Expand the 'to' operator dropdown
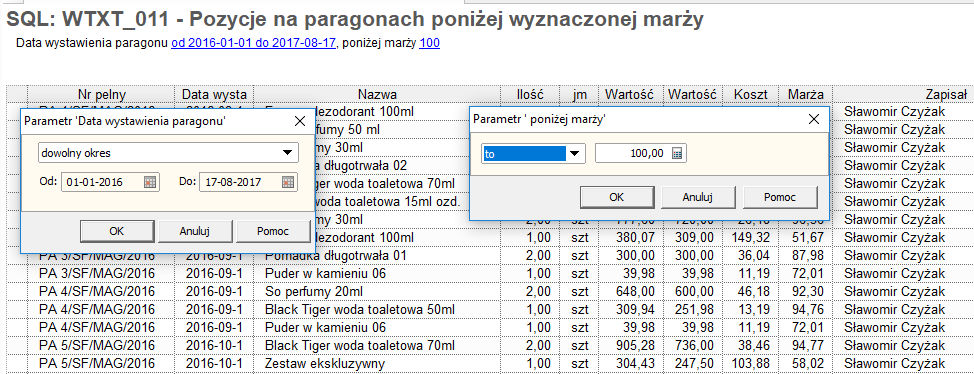 575,153
